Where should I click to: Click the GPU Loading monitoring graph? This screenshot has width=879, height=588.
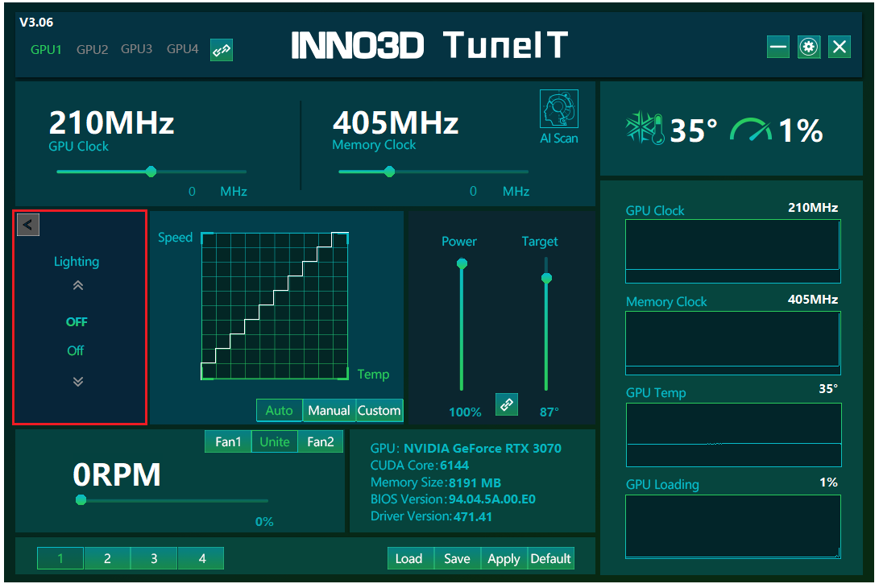pos(732,527)
